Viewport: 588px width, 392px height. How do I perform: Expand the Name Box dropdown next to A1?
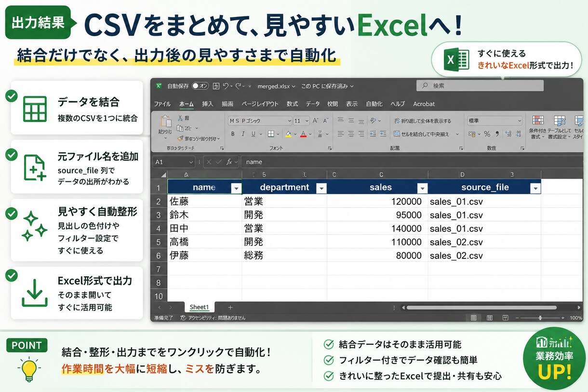191,162
